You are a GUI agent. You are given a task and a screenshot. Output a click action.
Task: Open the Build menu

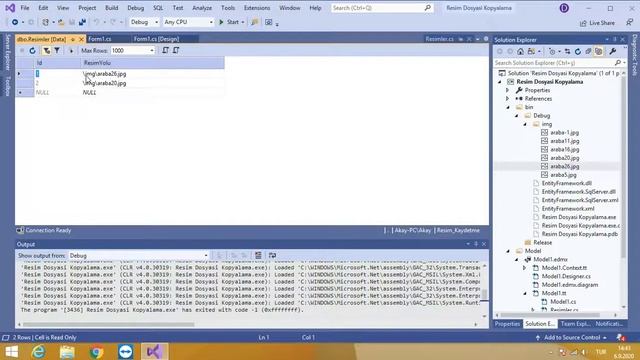[111, 8]
